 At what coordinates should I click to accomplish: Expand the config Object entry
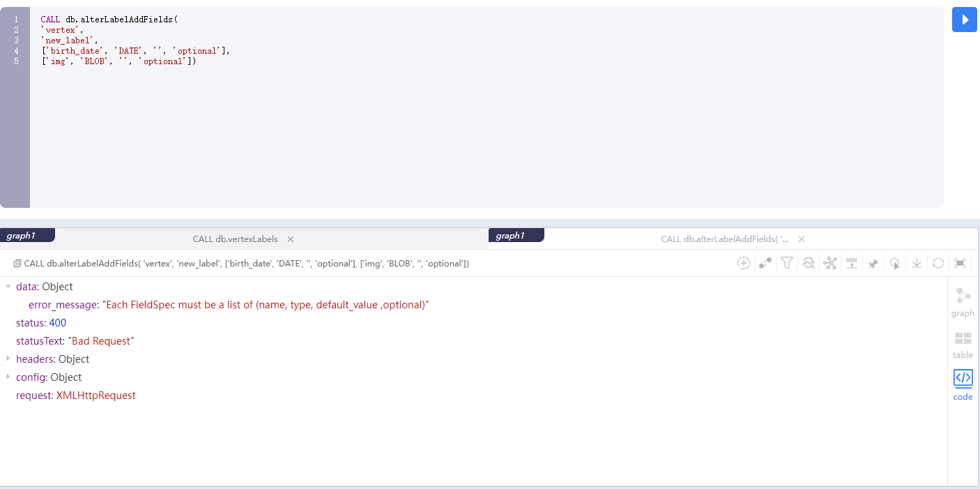click(7, 377)
